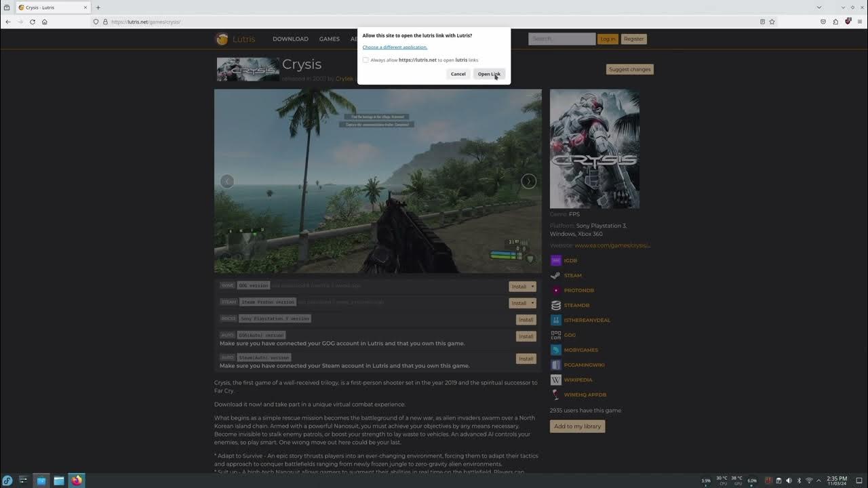
Task: Open the taskbar clock showing 2:35 PM
Action: [837, 481]
